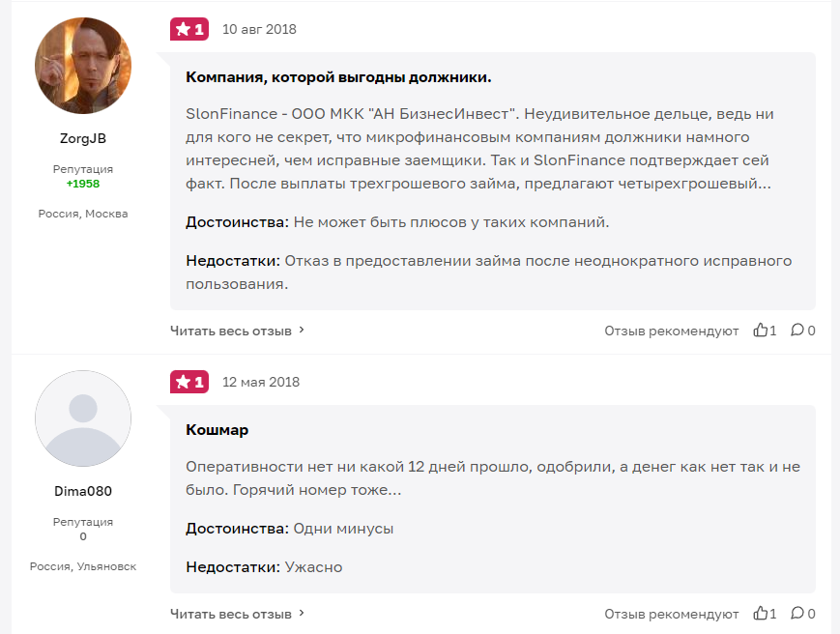Image resolution: width=840 pixels, height=634 pixels.
Task: Click star rating badge on ZorgJB's review
Action: click(x=189, y=29)
